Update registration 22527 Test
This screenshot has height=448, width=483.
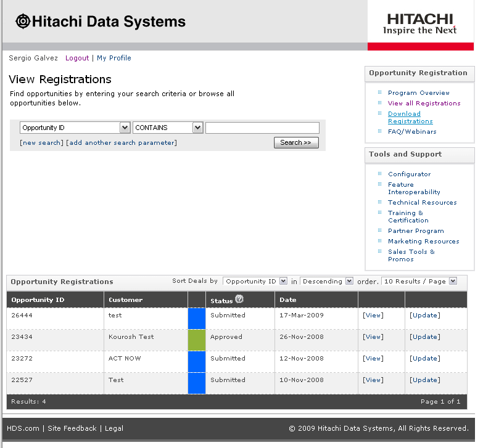(x=425, y=380)
